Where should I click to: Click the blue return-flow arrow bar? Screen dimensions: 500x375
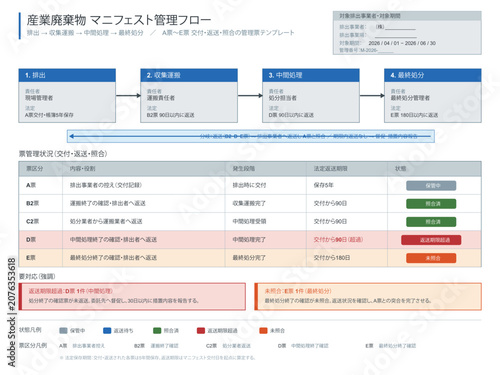coord(251,136)
